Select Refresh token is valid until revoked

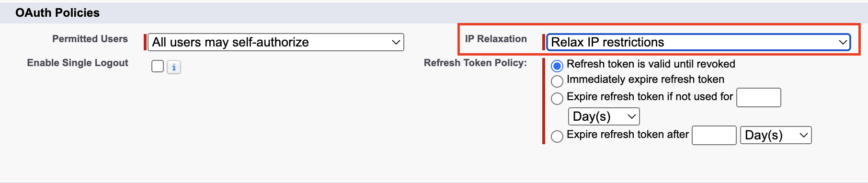tap(557, 66)
